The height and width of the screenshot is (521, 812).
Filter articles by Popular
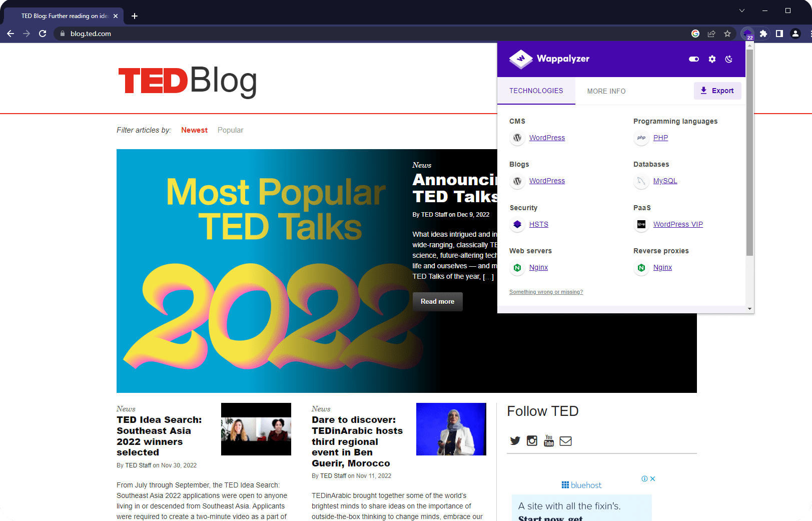230,130
